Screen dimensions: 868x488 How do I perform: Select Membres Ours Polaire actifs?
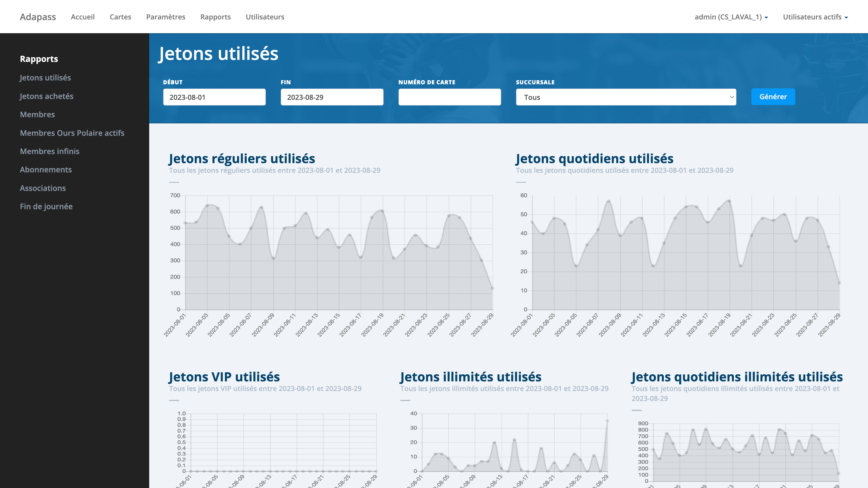(x=72, y=133)
